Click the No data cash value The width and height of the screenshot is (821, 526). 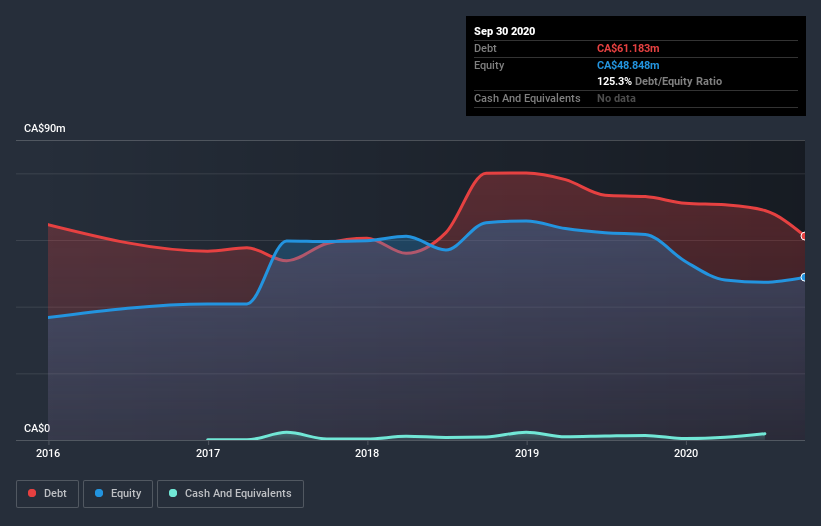click(x=616, y=98)
